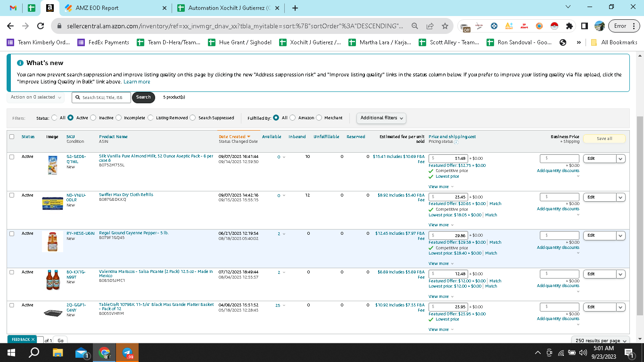This screenshot has width=644, height=362.
Task: Click the 'Save all' button
Action: [604, 139]
